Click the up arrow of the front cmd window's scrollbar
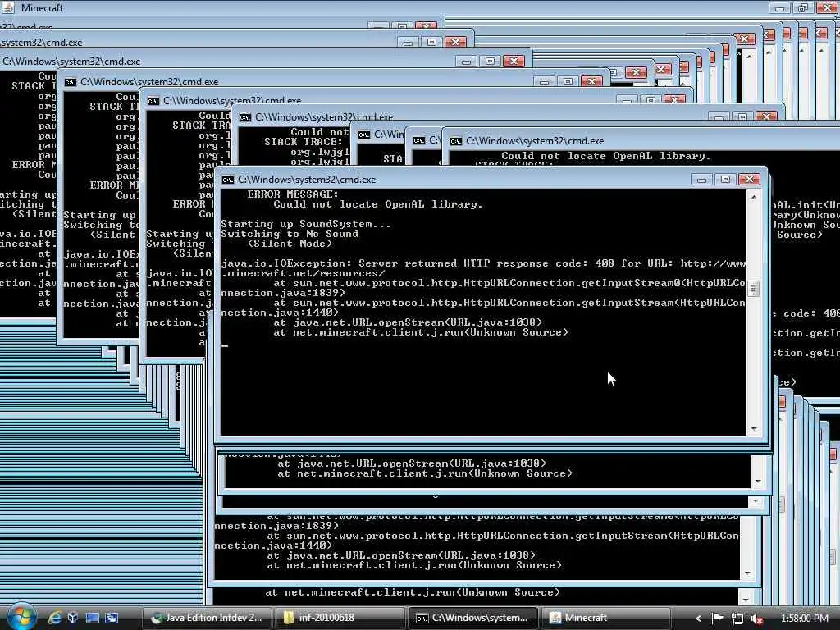The width and height of the screenshot is (840, 630). pyautogui.click(x=754, y=197)
